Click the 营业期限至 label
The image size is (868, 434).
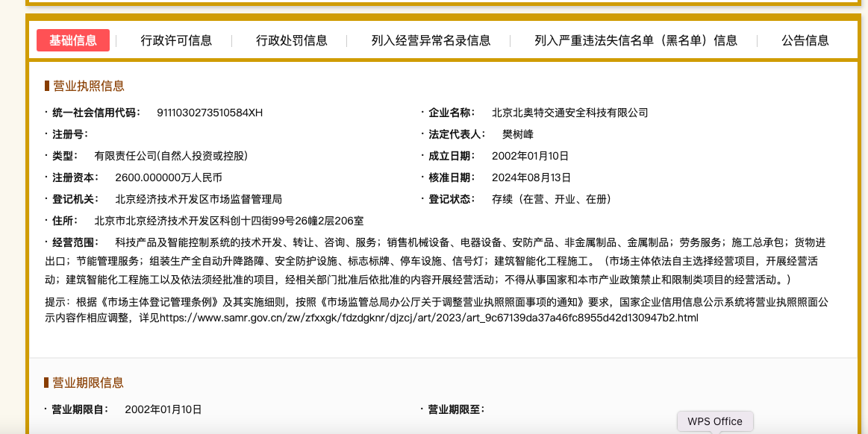click(457, 409)
